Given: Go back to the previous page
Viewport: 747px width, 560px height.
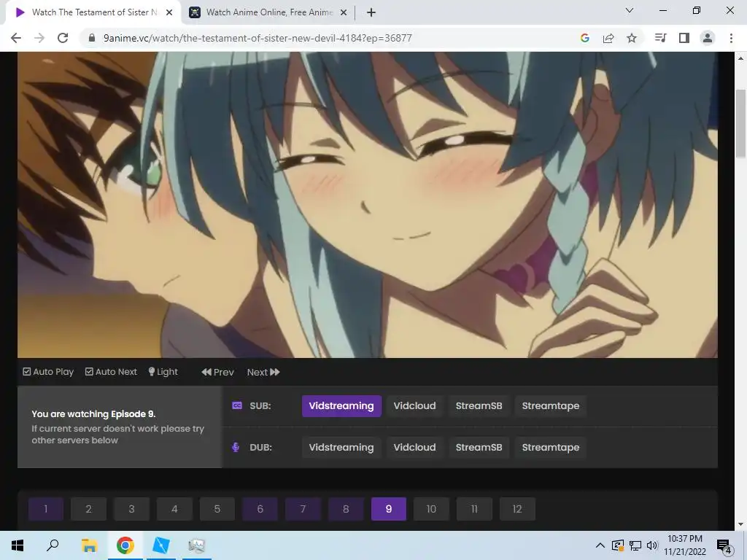Looking at the screenshot, I should pyautogui.click(x=16, y=38).
